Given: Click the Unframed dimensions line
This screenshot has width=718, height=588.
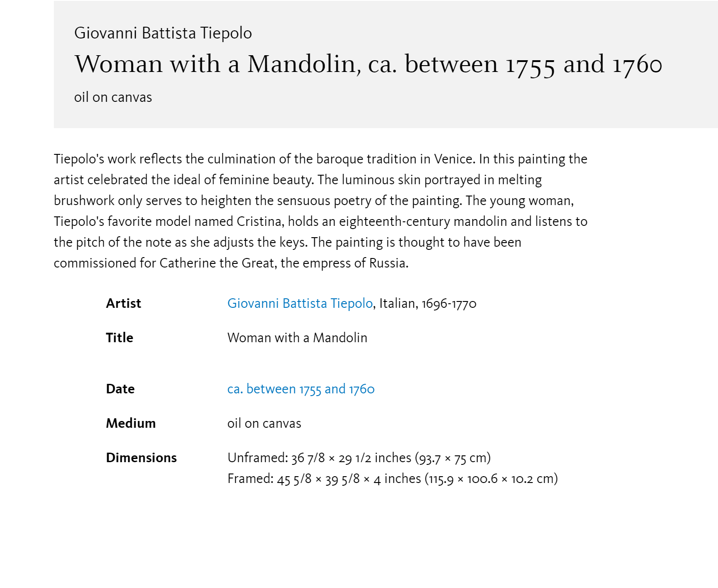Looking at the screenshot, I should pyautogui.click(x=359, y=458).
